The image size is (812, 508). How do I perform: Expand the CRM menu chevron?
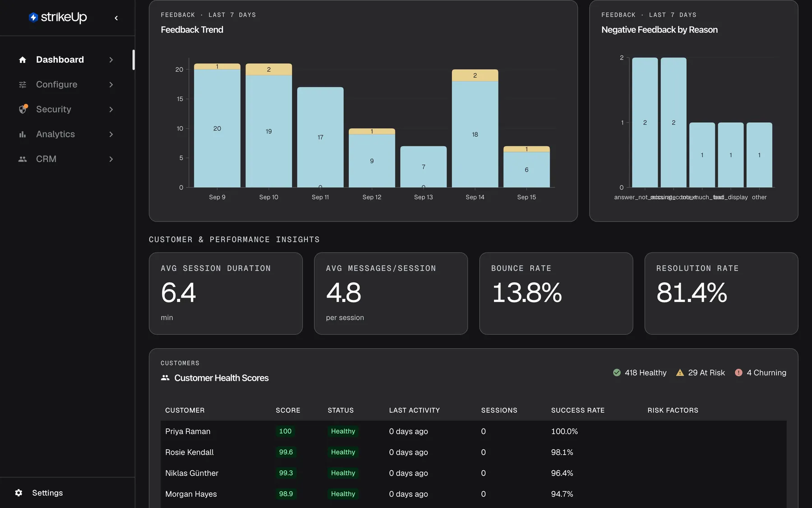click(111, 159)
